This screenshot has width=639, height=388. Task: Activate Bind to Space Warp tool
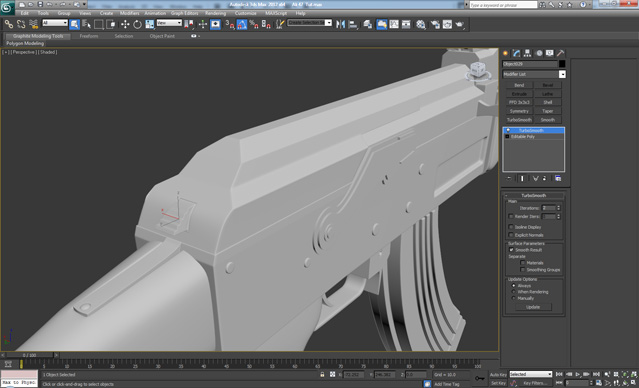[33, 24]
